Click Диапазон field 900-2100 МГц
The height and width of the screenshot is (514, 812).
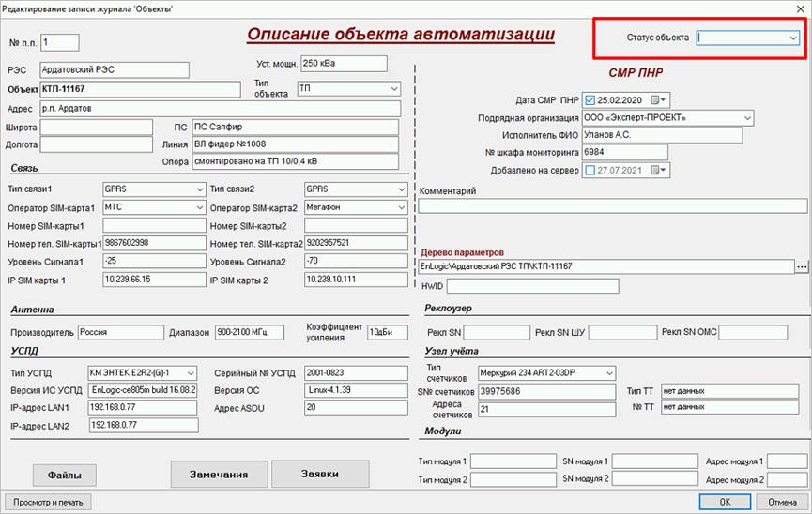250,332
